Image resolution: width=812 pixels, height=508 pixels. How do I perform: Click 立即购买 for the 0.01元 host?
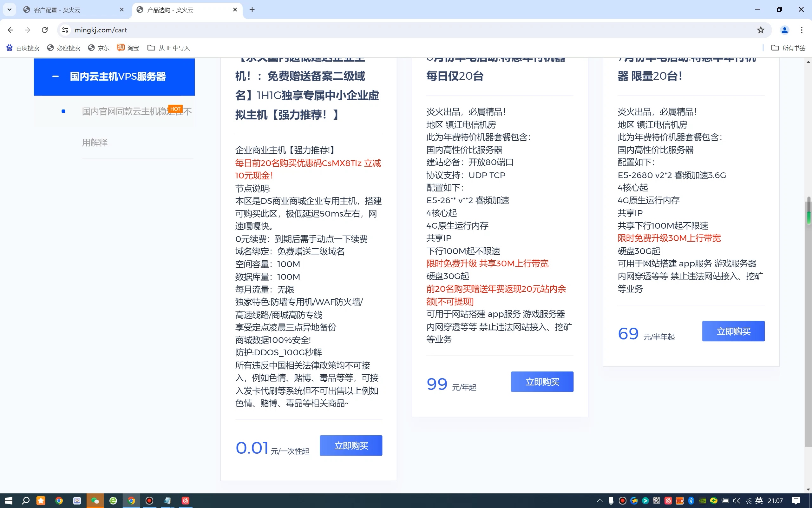pos(351,445)
